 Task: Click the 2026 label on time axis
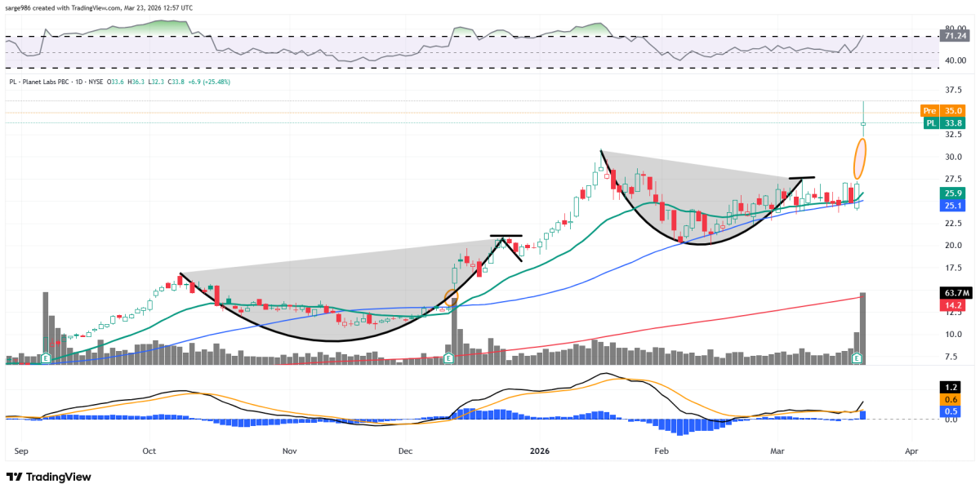point(541,451)
